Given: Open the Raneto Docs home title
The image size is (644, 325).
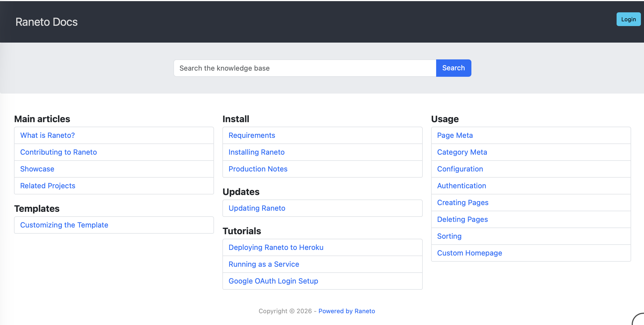Looking at the screenshot, I should (x=46, y=22).
